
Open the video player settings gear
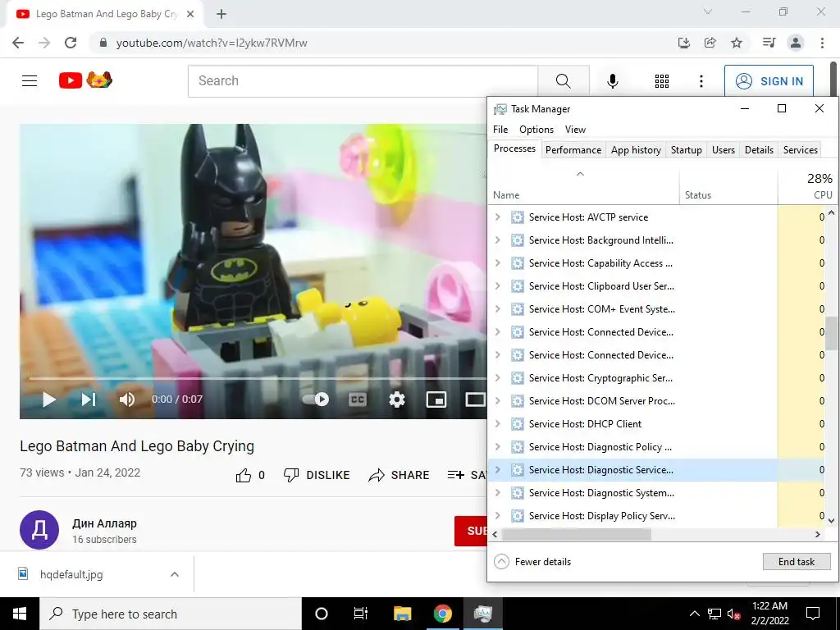coord(397,399)
